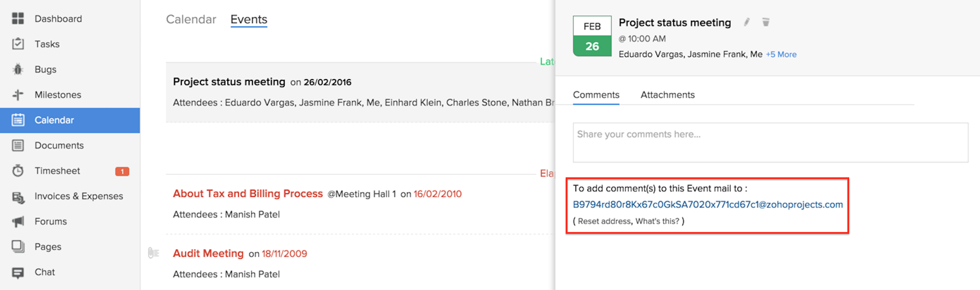Switch to the Attachments tab

click(x=667, y=95)
